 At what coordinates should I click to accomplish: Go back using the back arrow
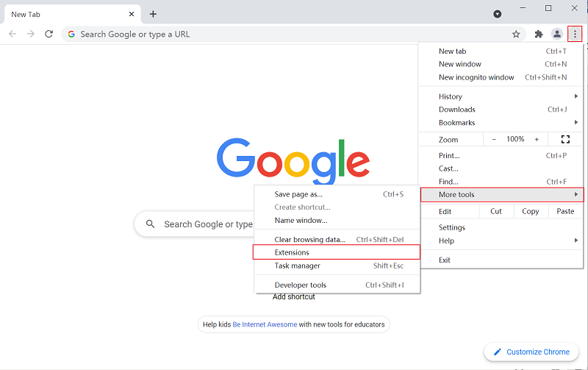click(x=12, y=34)
